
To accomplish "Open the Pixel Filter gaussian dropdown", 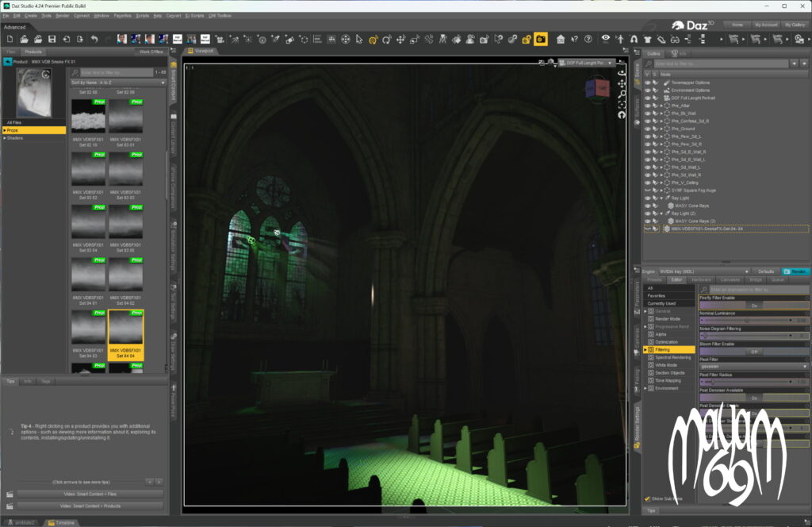I will tap(753, 367).
